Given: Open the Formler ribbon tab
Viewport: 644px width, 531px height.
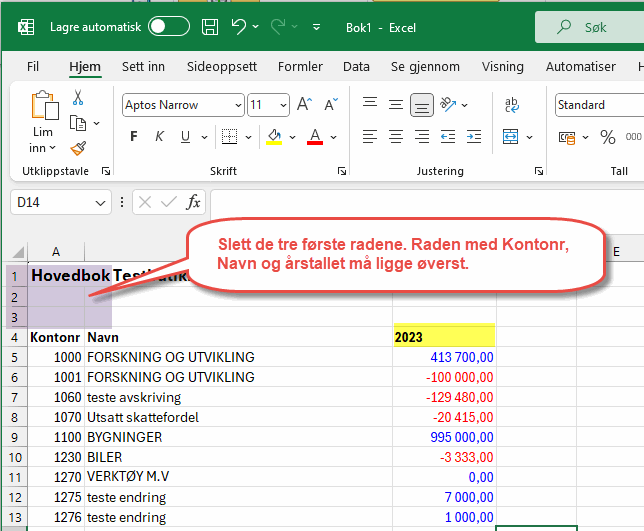Looking at the screenshot, I should pos(300,67).
